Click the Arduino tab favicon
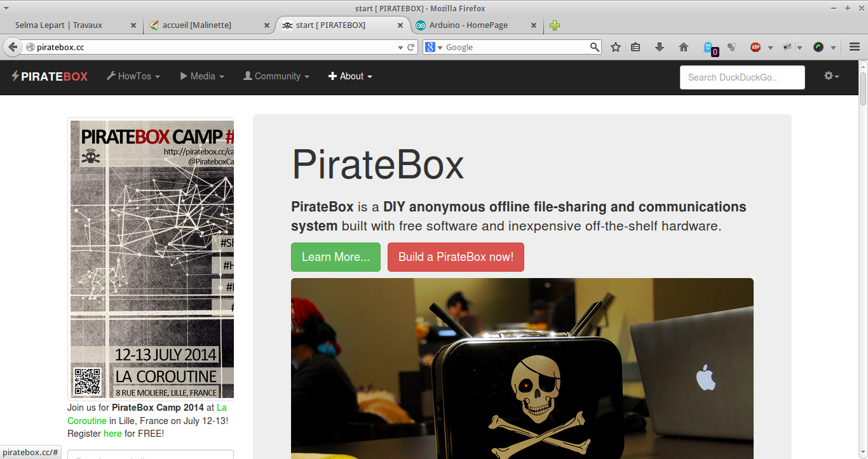This screenshot has width=868, height=459. click(x=421, y=25)
